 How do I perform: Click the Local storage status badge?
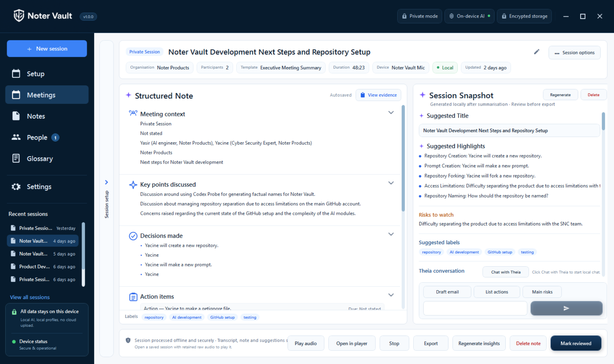[445, 68]
